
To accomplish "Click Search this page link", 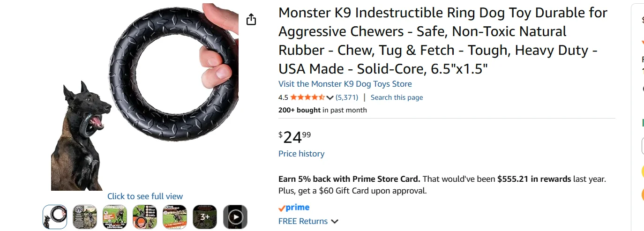I will coord(397,97).
